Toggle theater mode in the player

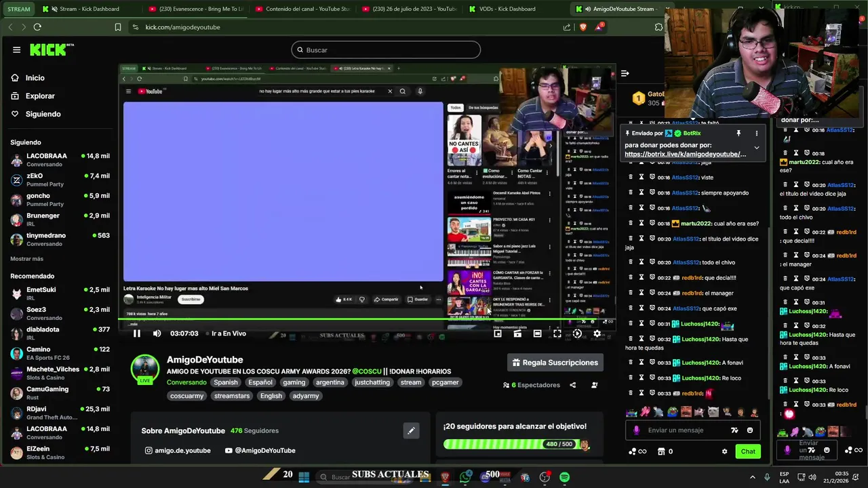(537, 333)
